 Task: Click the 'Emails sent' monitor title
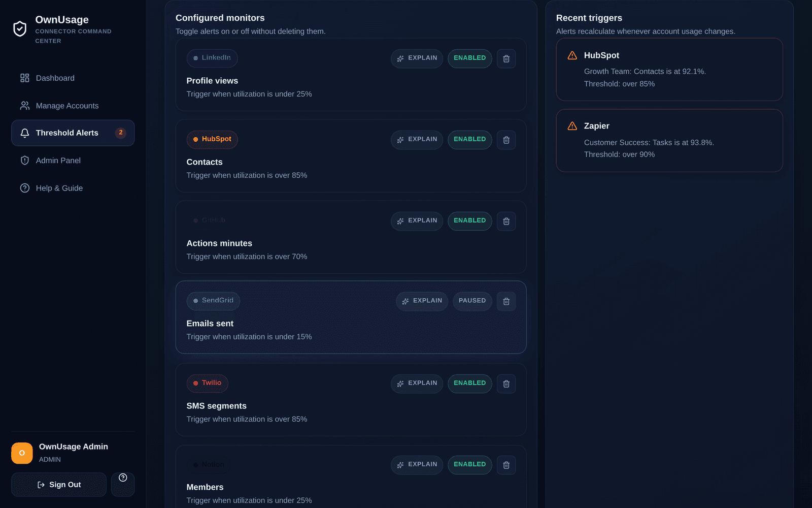click(210, 324)
